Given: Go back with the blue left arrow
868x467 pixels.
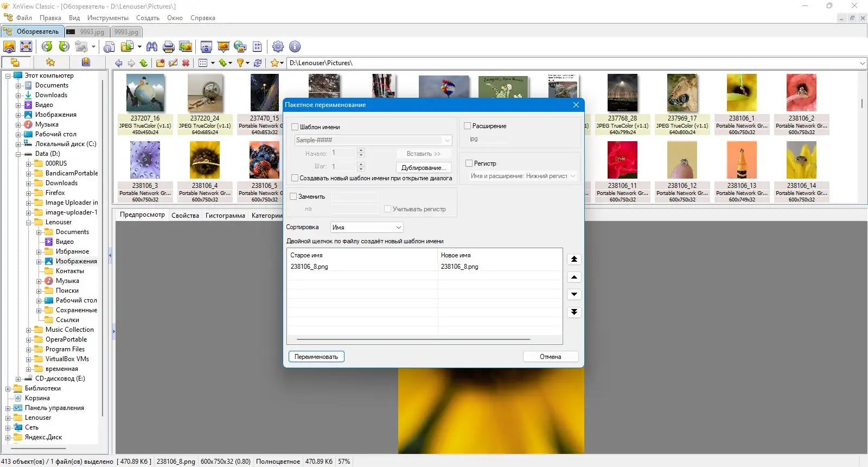Looking at the screenshot, I should [119, 63].
